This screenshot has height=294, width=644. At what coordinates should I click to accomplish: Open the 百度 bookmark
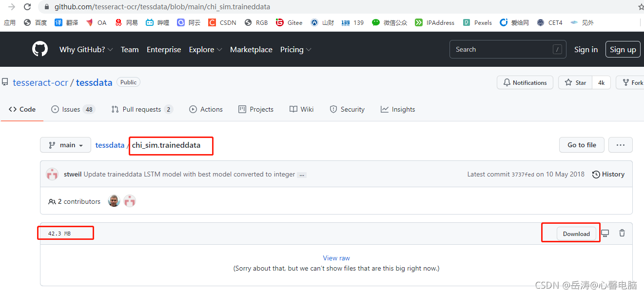pyautogui.click(x=35, y=22)
